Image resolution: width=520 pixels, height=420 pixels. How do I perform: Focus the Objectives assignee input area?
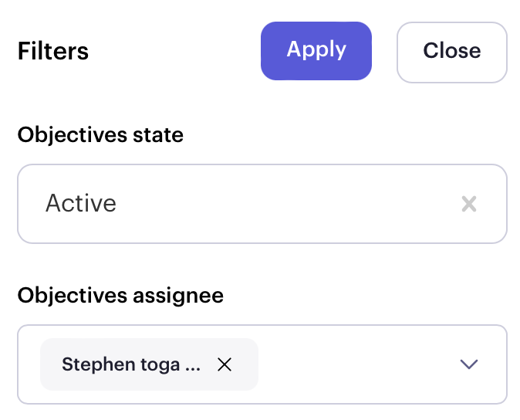(x=262, y=364)
